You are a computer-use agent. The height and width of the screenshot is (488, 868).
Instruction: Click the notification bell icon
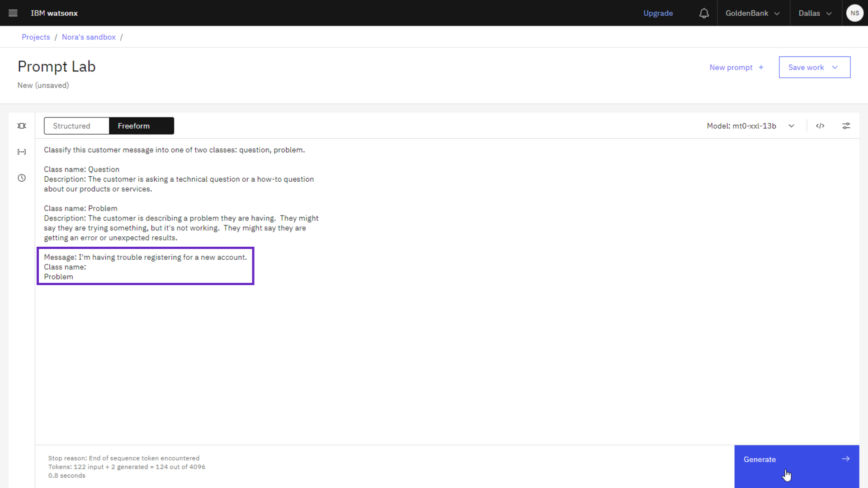pyautogui.click(x=704, y=13)
